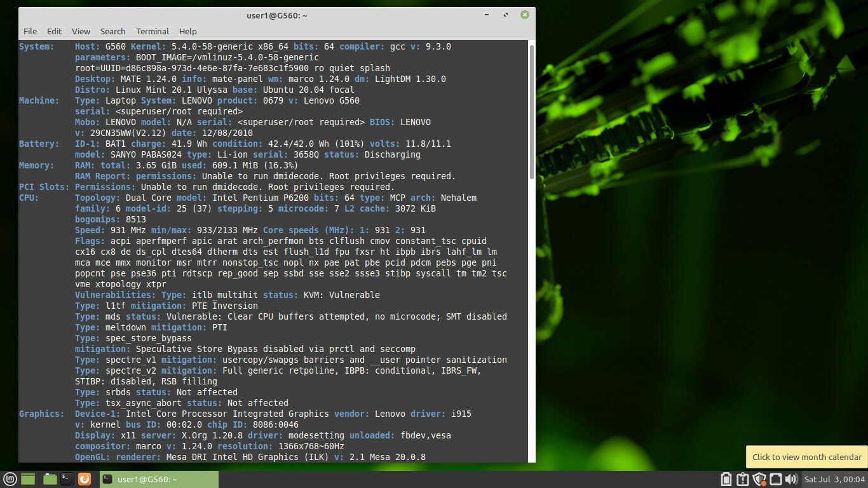Select user1@G560 terminal taskbar entry

(159, 479)
